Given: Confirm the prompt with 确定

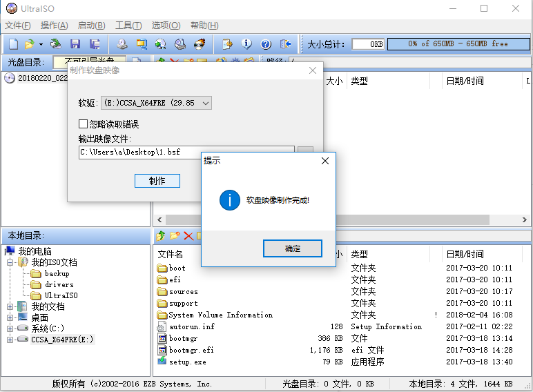Looking at the screenshot, I should pos(292,248).
